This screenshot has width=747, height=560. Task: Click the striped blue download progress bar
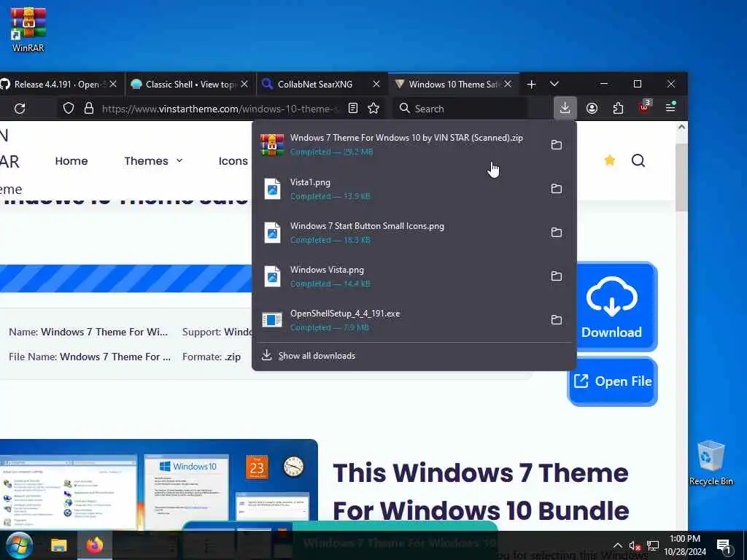tap(125, 279)
